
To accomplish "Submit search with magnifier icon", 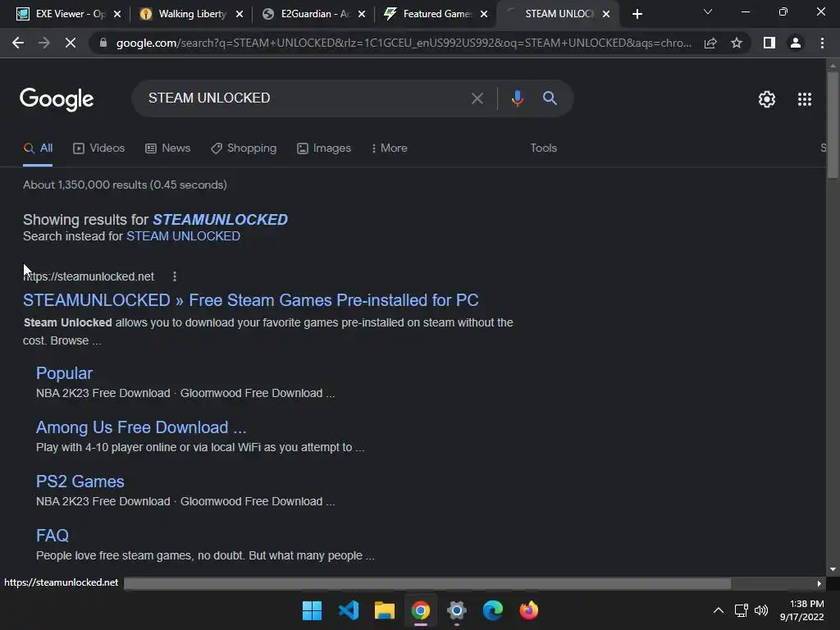I will click(x=550, y=98).
